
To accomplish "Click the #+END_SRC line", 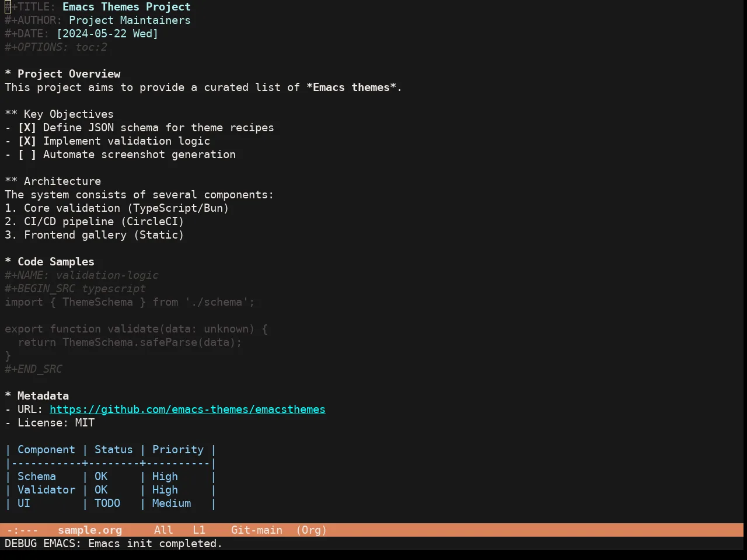I will pos(33,369).
